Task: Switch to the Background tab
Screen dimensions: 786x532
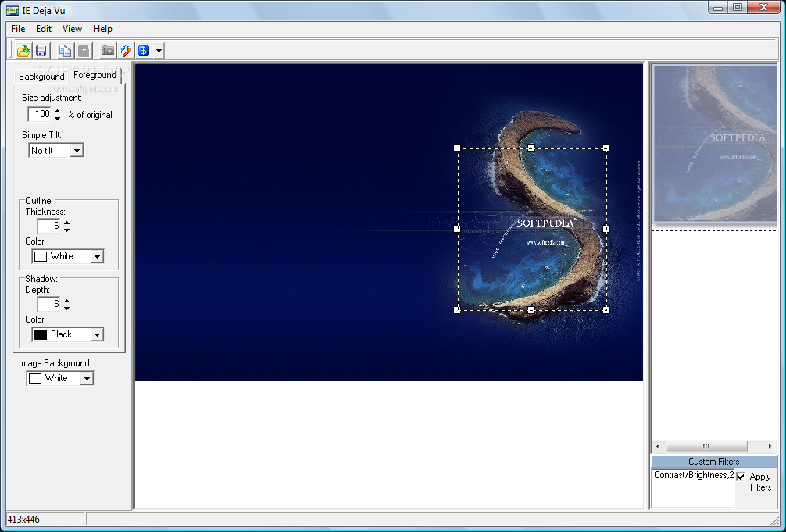Action: click(41, 77)
